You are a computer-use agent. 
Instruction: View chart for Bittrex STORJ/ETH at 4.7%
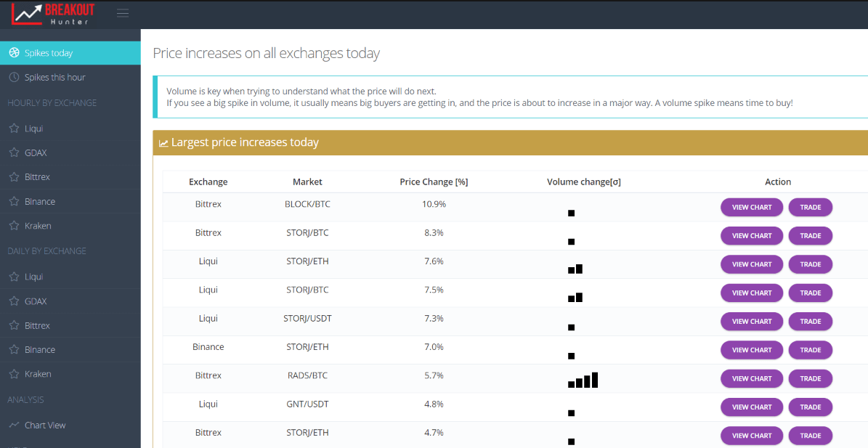[x=752, y=436]
